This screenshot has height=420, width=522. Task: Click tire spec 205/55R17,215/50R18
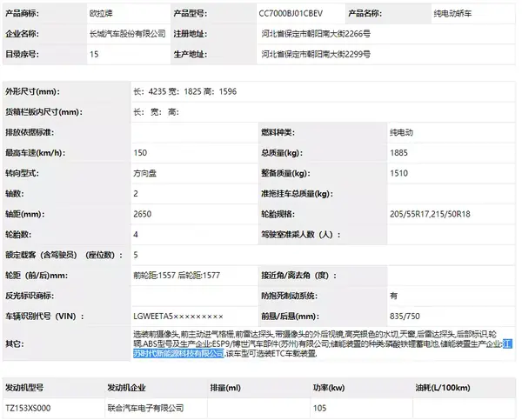point(430,214)
